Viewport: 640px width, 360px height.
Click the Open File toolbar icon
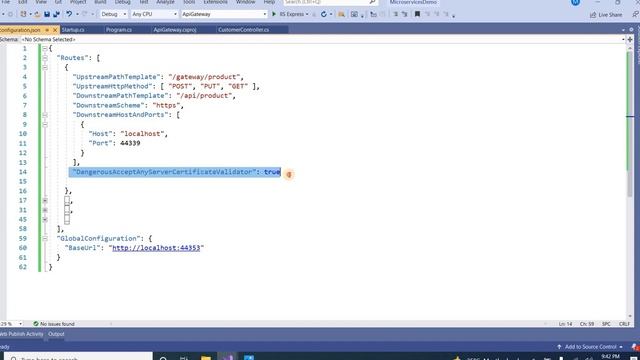[x=37, y=14]
